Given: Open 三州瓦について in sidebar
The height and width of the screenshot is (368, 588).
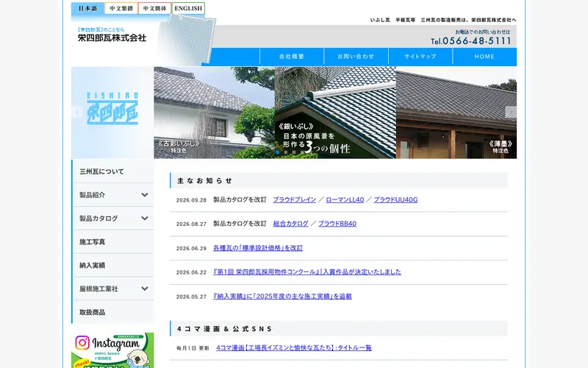Looking at the screenshot, I should (x=113, y=171).
